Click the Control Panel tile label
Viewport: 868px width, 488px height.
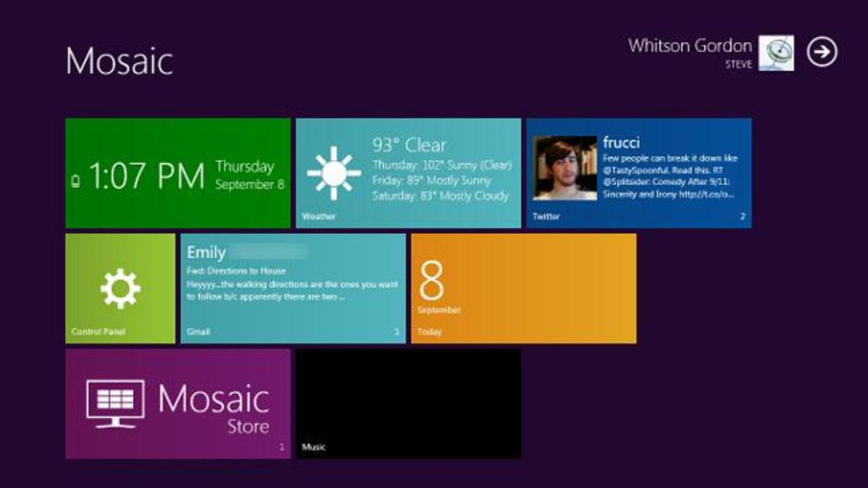click(98, 332)
